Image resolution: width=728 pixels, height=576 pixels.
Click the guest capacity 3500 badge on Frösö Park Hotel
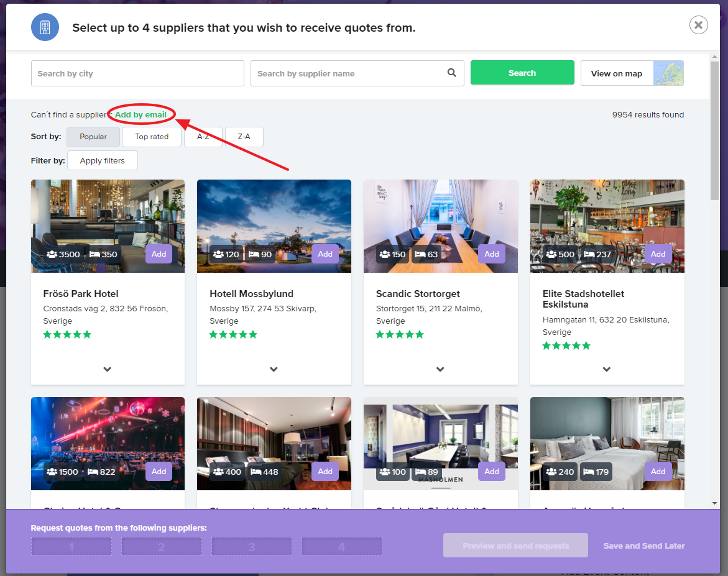click(x=63, y=254)
